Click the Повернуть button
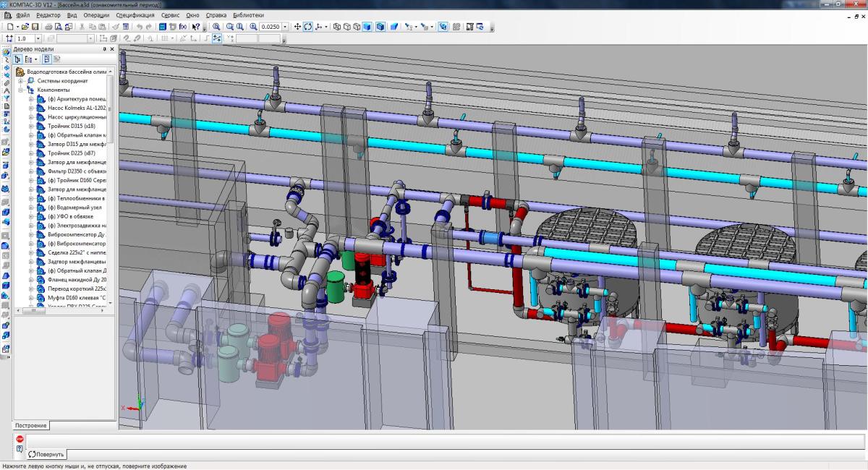868x470 pixels. 47,454
